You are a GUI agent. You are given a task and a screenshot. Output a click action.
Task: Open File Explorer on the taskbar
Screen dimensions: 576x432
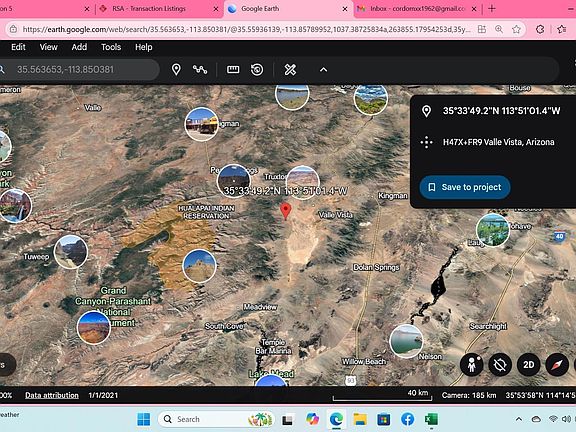click(x=360, y=419)
